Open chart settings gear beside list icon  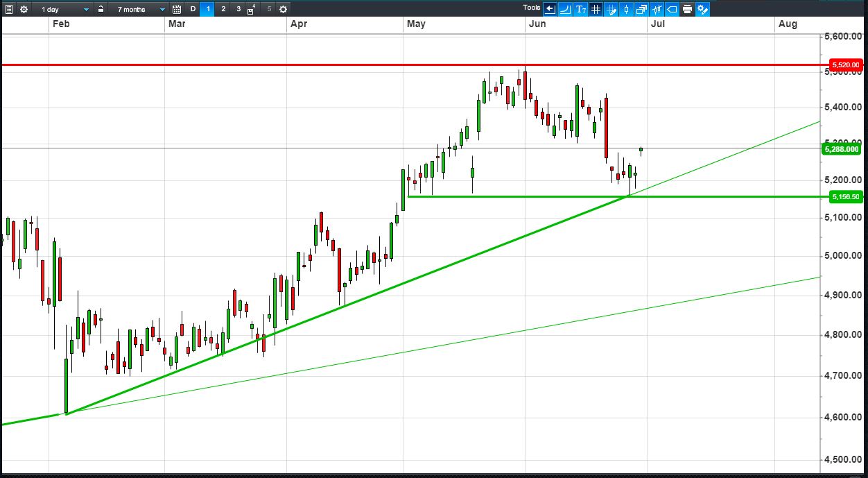point(24,9)
